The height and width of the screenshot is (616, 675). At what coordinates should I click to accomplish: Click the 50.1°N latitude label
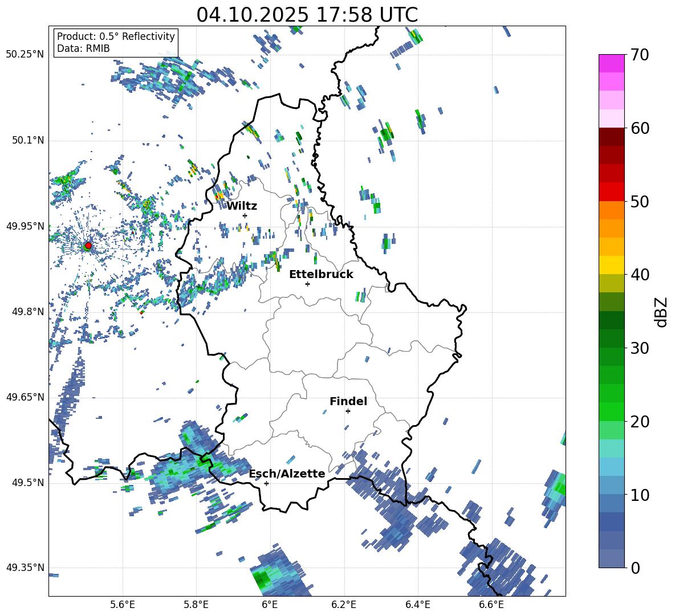28,140
